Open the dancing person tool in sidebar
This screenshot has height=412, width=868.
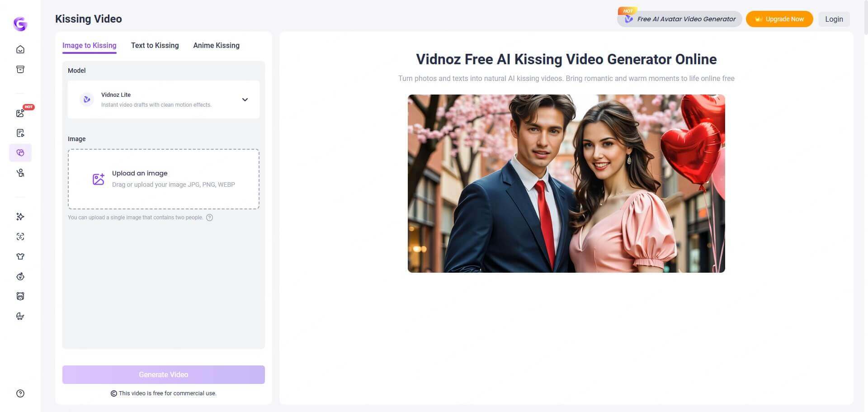20,172
